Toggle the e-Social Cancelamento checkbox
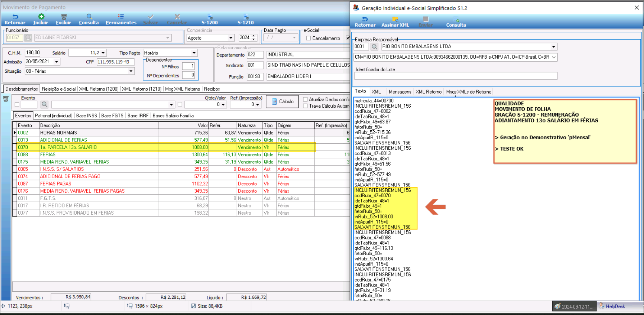 point(309,38)
